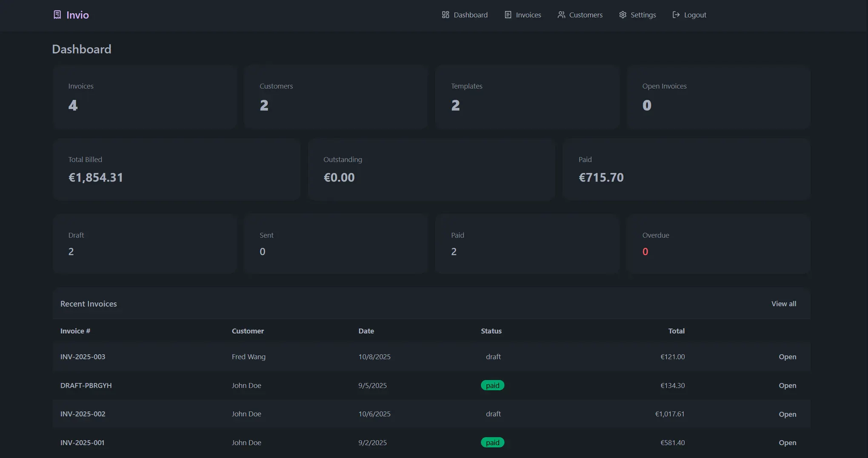The width and height of the screenshot is (868, 458).
Task: Click customer name Fred Wang
Action: tap(248, 357)
